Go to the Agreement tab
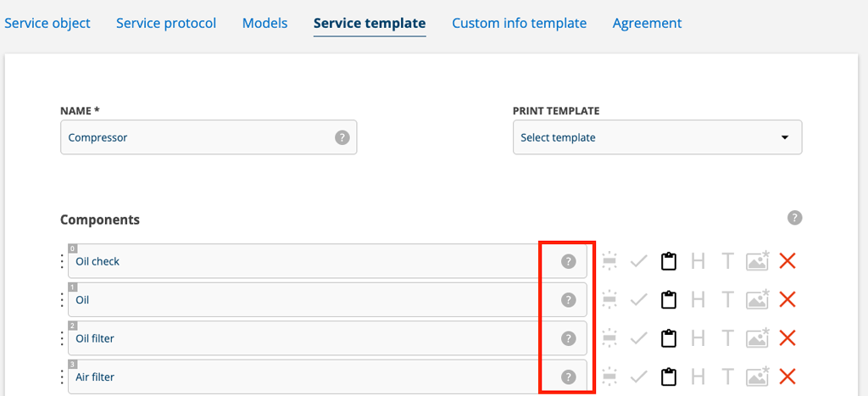Image resolution: width=868 pixels, height=396 pixels. (647, 23)
